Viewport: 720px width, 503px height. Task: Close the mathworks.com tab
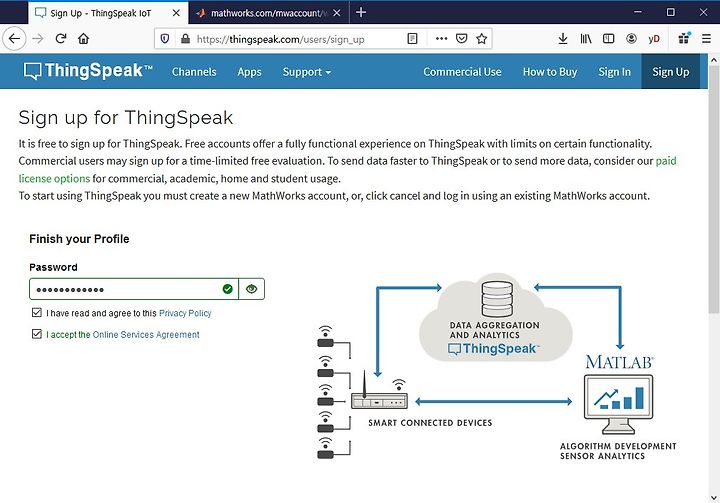(x=337, y=13)
